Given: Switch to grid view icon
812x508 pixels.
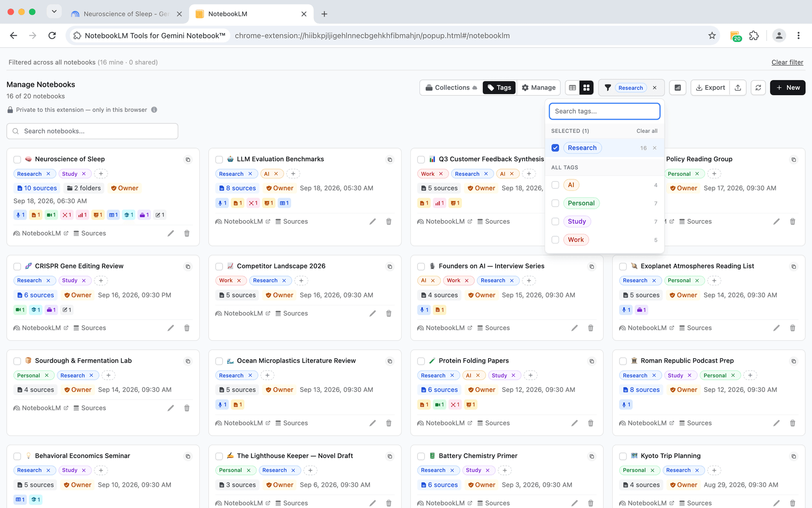Looking at the screenshot, I should tap(586, 88).
